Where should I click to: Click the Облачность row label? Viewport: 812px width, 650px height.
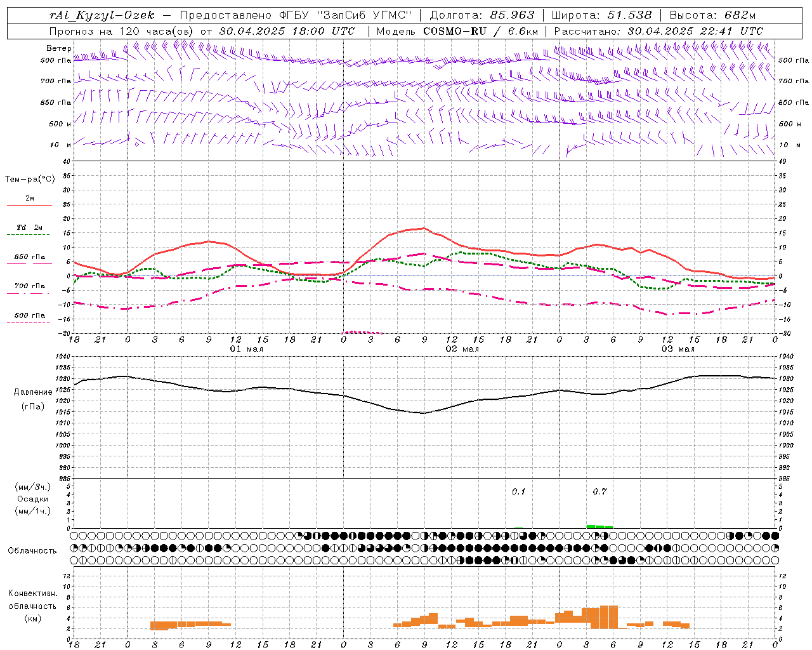32,550
